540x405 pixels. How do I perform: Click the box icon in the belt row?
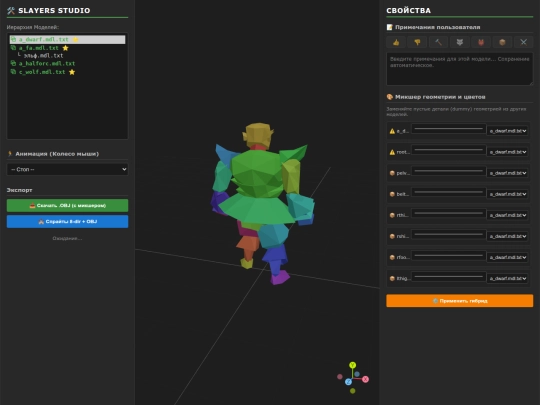tap(392, 194)
